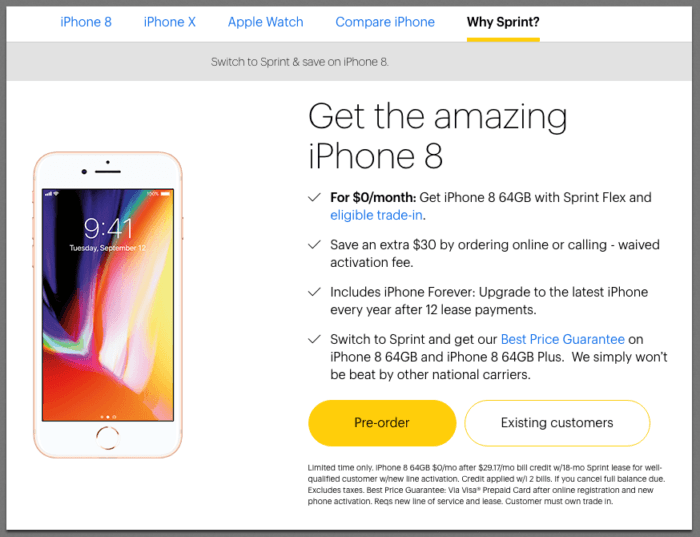Click the Switch to Sprint & save banner
Image resolution: width=700 pixels, height=537 pixels.
click(x=300, y=62)
